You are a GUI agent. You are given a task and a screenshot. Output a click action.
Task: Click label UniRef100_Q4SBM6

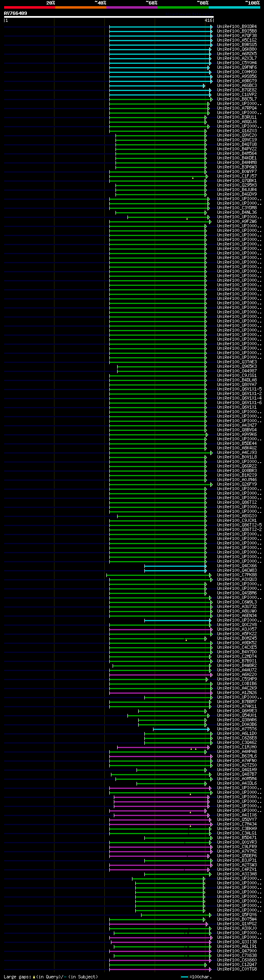pyautogui.click(x=237, y=593)
